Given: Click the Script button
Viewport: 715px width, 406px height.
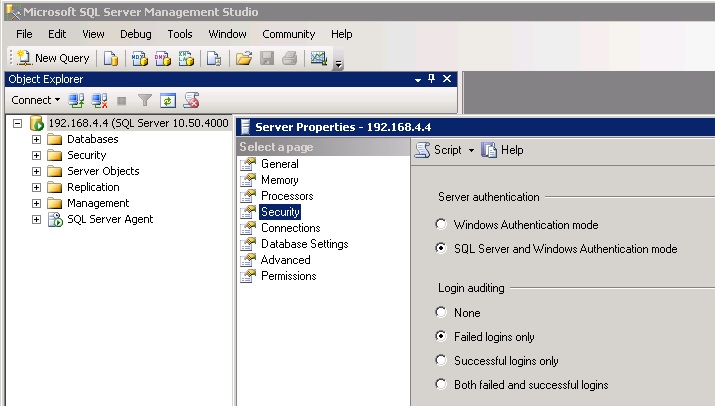Looking at the screenshot, I should tap(439, 150).
